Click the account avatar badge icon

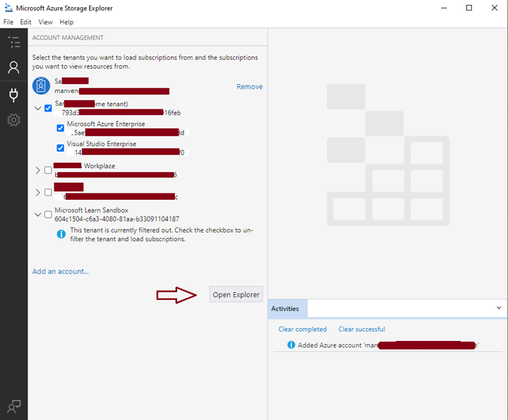[41, 86]
